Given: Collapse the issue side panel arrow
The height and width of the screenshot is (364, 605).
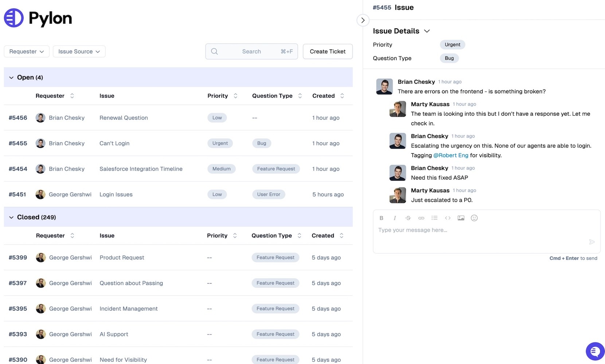Looking at the screenshot, I should [x=363, y=20].
